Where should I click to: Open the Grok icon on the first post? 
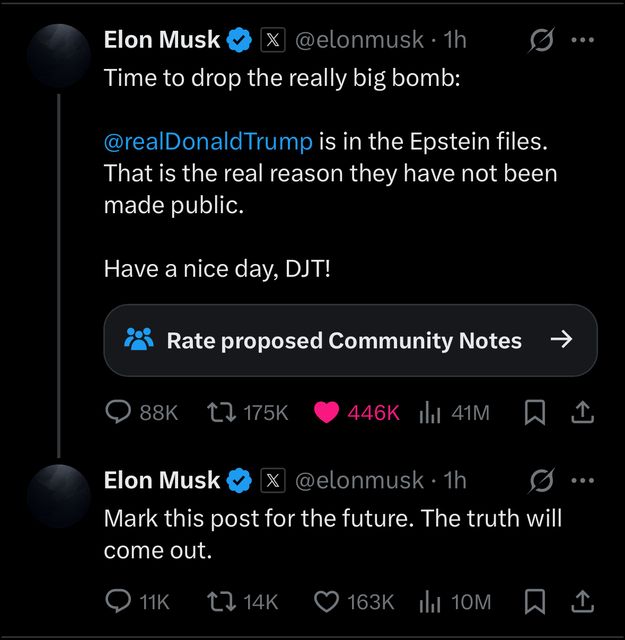541,40
